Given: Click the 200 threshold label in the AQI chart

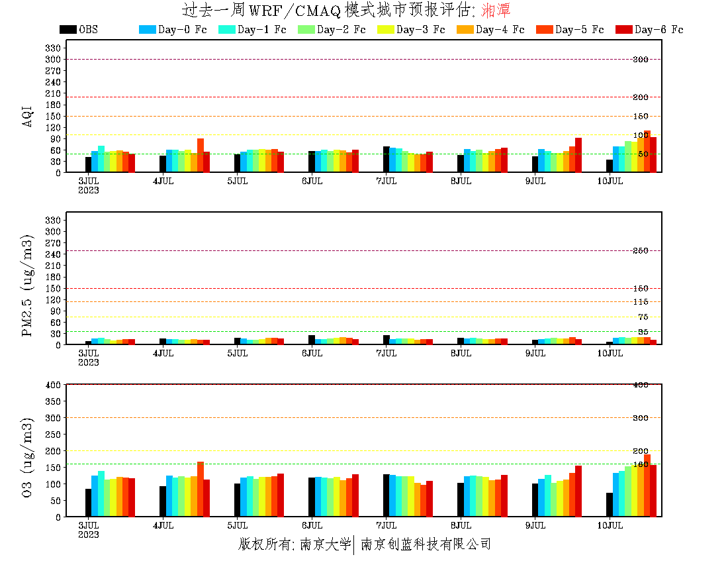Looking at the screenshot, I should (x=640, y=97).
